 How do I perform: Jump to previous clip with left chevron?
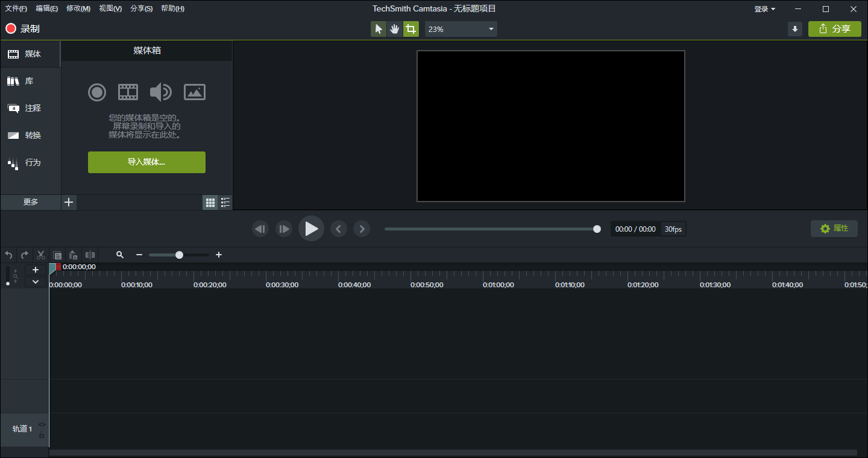(339, 229)
